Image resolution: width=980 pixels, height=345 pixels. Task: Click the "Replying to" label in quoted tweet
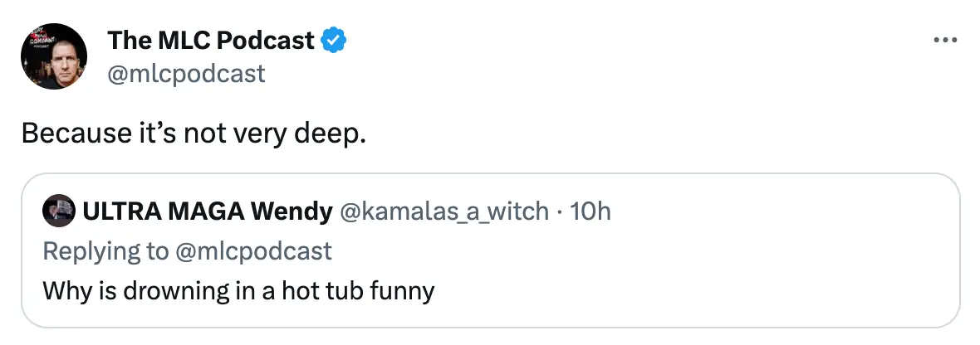pyautogui.click(x=105, y=251)
